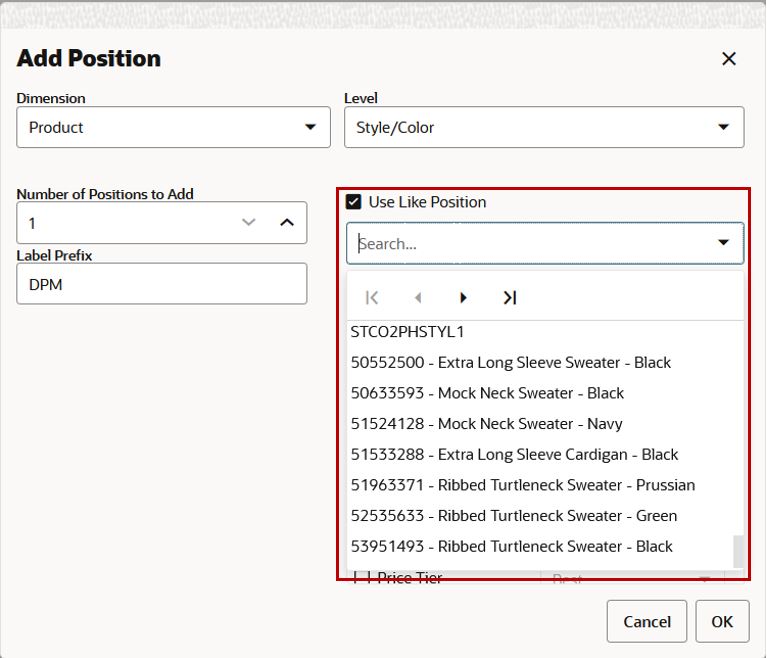
Task: Confirm with the OK button
Action: pyautogui.click(x=722, y=621)
